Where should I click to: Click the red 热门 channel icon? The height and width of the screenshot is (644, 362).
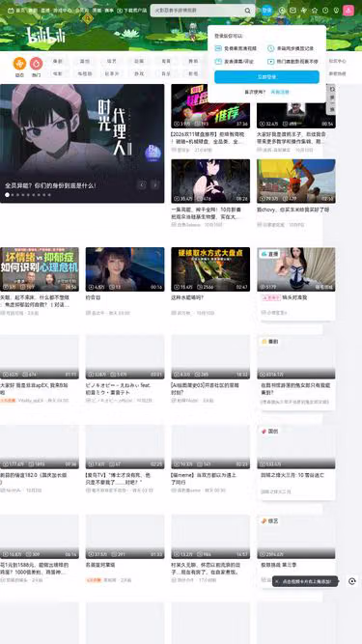[36, 64]
